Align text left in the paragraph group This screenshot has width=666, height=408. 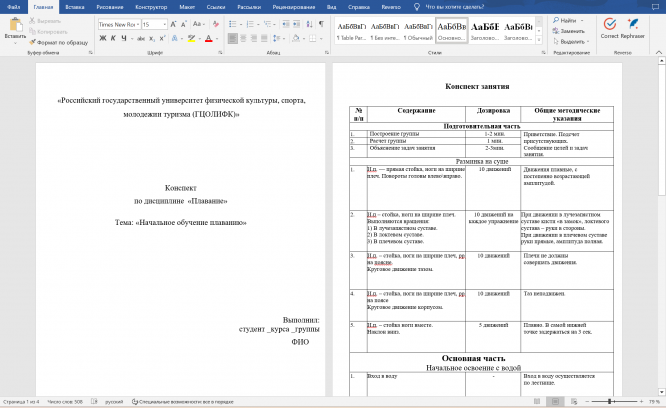tap(233, 38)
